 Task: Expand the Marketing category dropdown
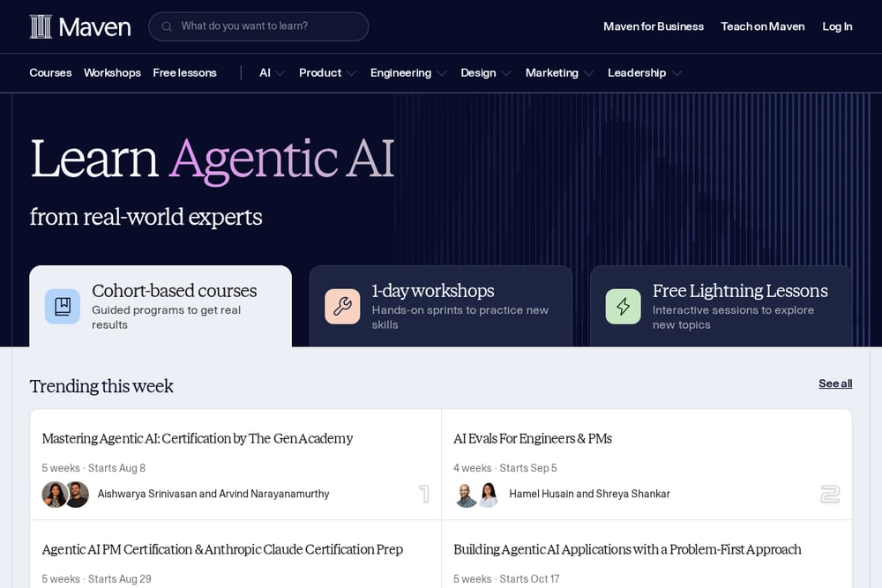coord(560,73)
